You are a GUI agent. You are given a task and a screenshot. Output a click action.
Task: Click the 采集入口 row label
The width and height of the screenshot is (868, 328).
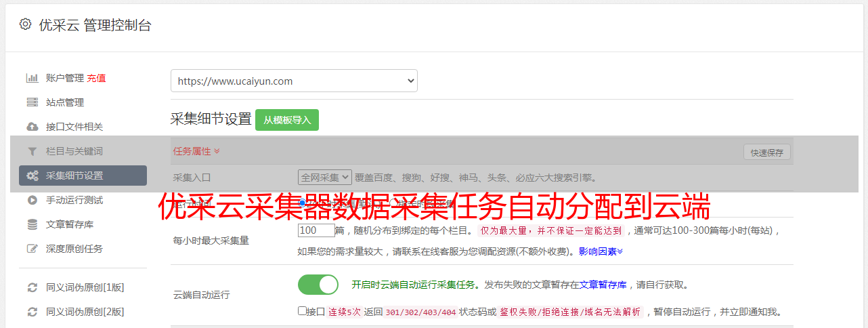pos(192,178)
